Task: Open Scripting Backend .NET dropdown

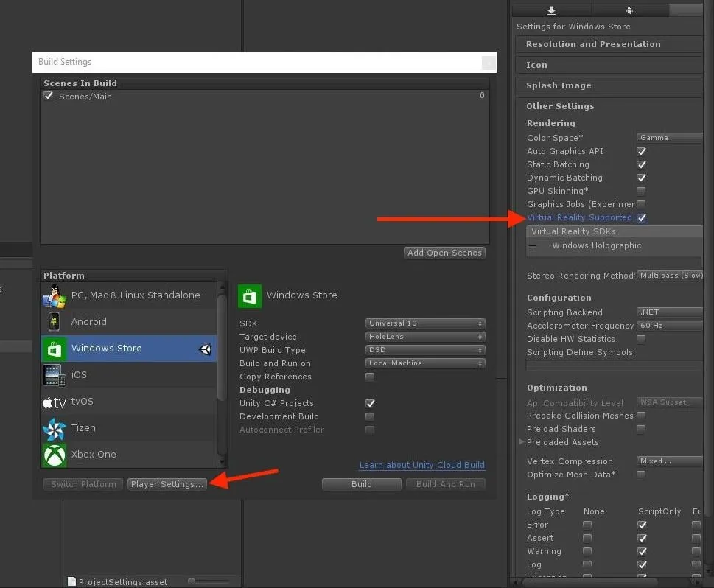Action: (669, 312)
